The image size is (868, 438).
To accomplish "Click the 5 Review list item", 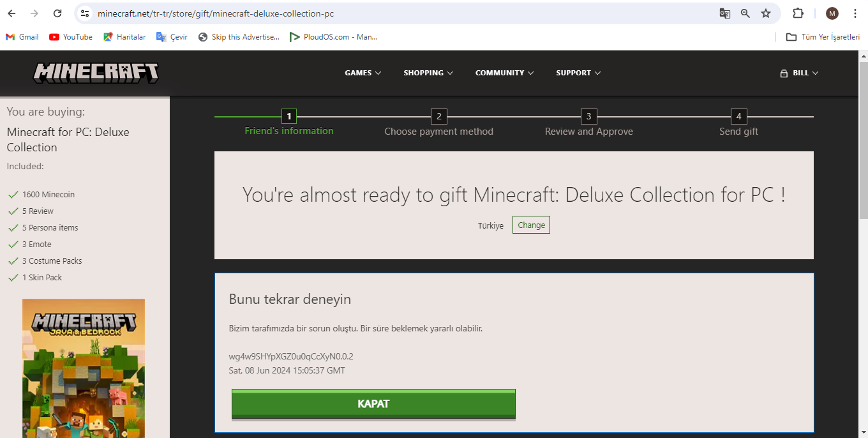I will click(x=38, y=211).
